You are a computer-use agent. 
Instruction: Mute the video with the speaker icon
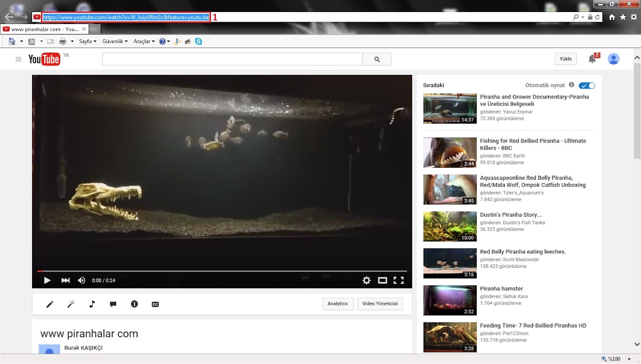pyautogui.click(x=82, y=280)
